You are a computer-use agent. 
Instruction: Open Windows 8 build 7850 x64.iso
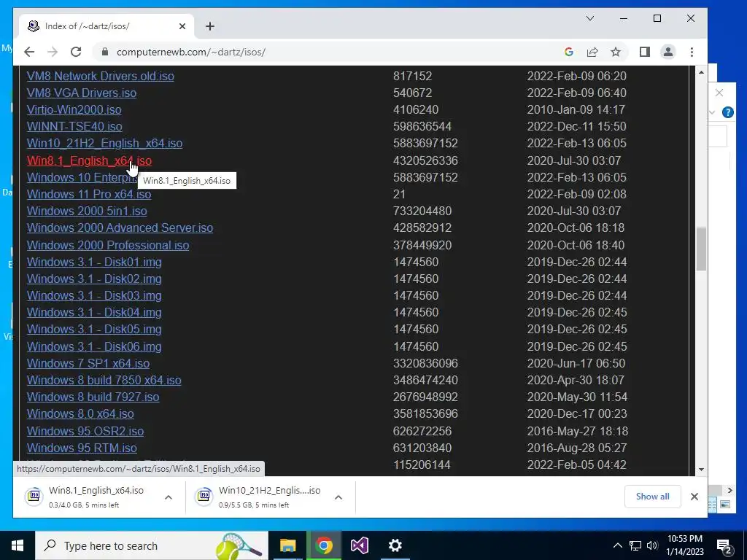pyautogui.click(x=104, y=380)
